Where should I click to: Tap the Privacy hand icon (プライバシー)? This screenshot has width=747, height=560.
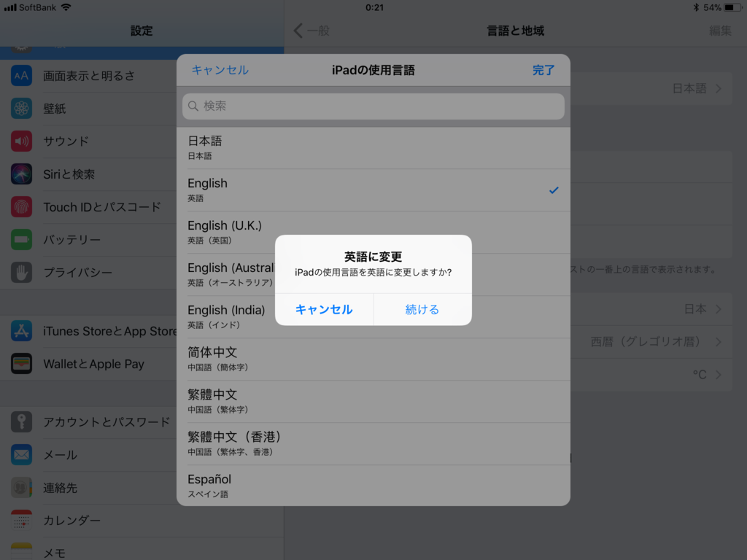(x=21, y=273)
